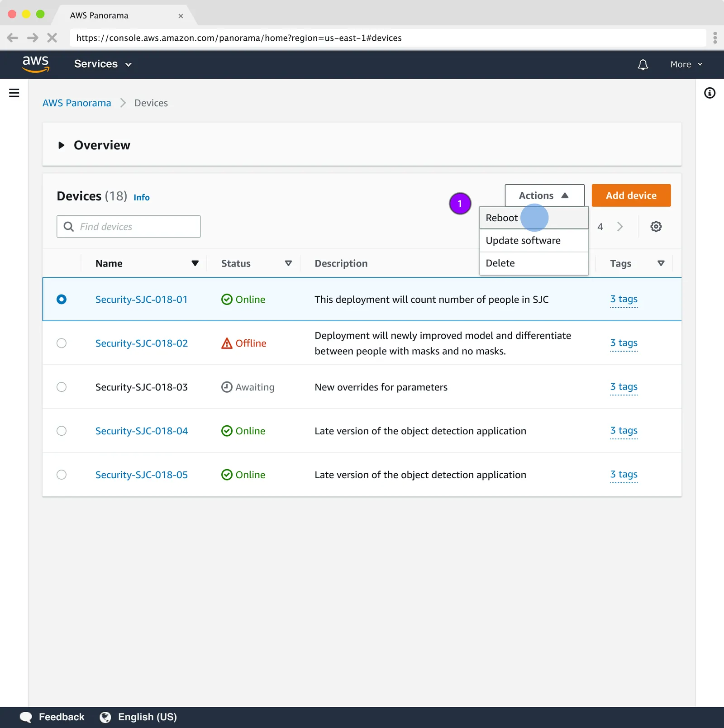View 3 tags for Security-SJC-018-05
The image size is (724, 728).
point(624,475)
